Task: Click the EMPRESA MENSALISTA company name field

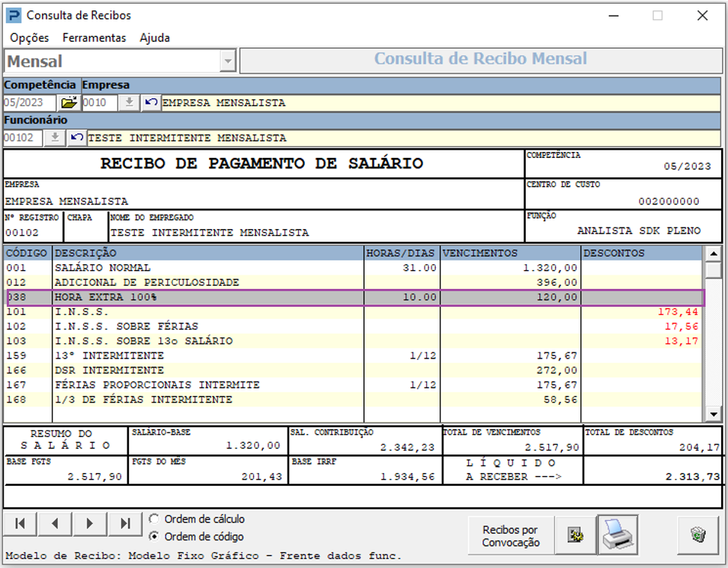Action: click(x=441, y=103)
